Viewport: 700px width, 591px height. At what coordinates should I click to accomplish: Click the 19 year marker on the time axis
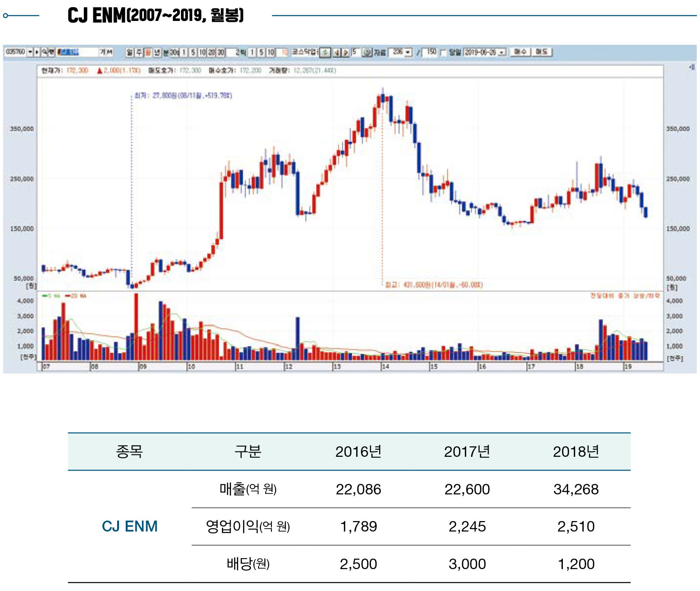pyautogui.click(x=628, y=366)
